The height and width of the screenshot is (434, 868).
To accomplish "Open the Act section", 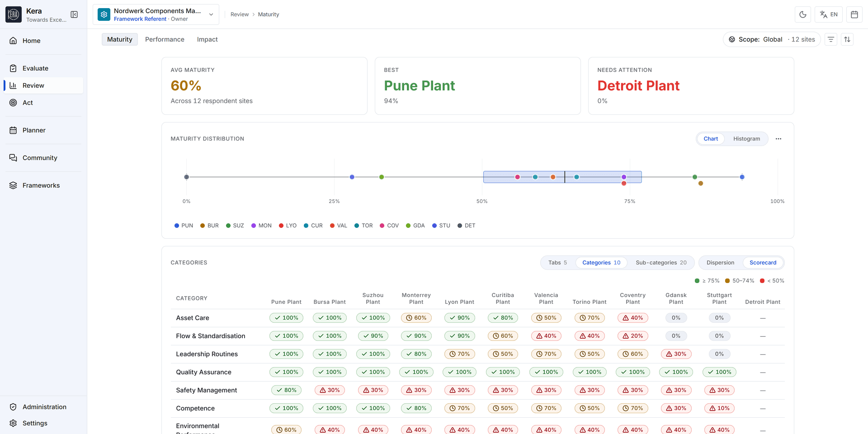I will 44,103.
